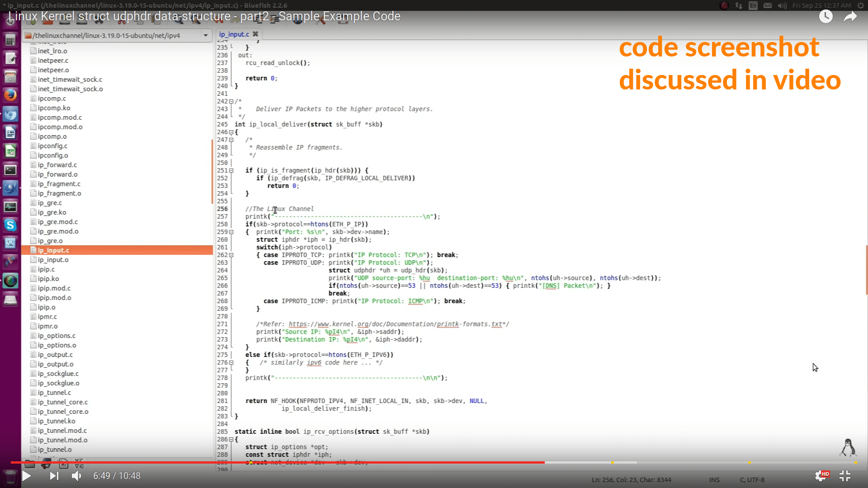
Task: Click the Share arrow icon
Action: 850,17
